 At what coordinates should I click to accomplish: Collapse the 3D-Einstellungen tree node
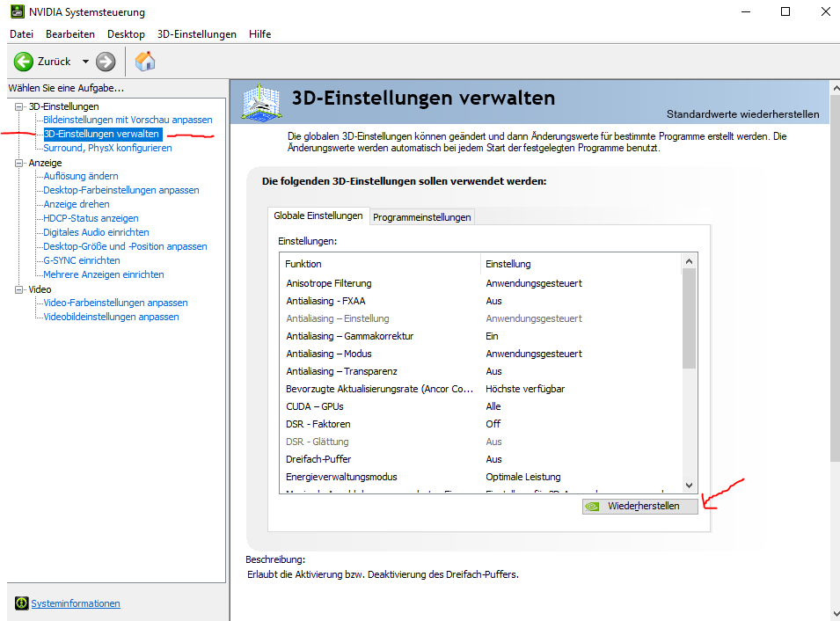(19, 106)
